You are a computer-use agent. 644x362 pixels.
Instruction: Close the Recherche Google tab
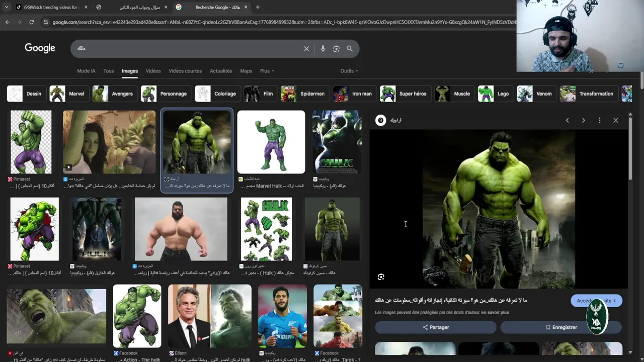coord(246,7)
